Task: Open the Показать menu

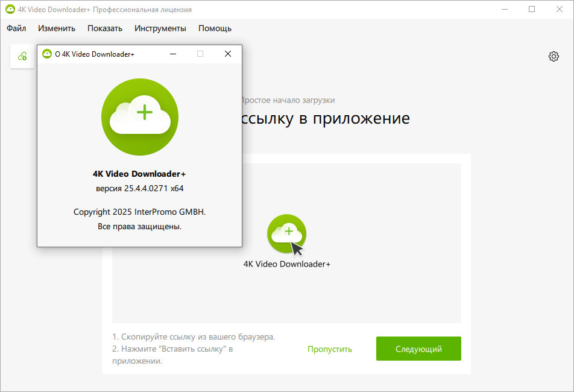Action: (105, 28)
